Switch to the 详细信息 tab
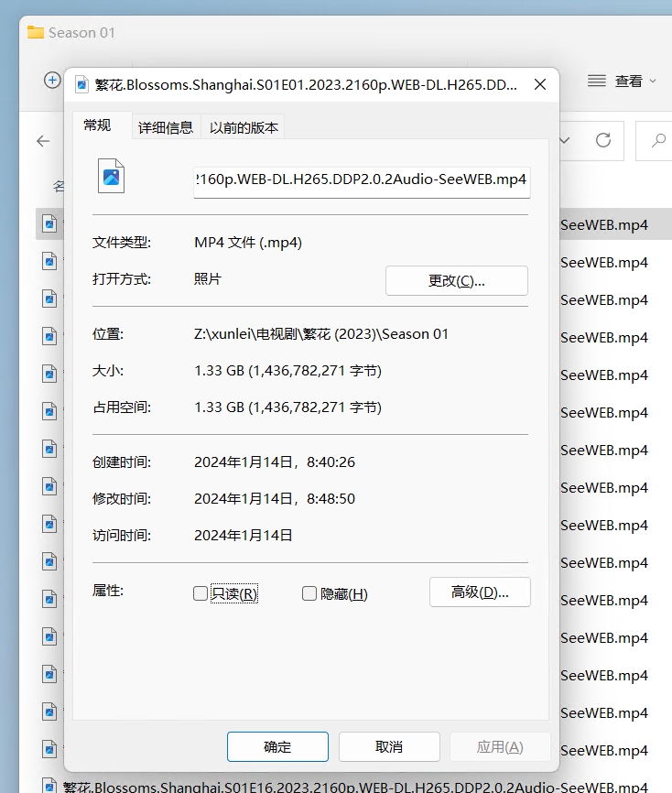Viewport: 672px width, 793px height. tap(166, 127)
